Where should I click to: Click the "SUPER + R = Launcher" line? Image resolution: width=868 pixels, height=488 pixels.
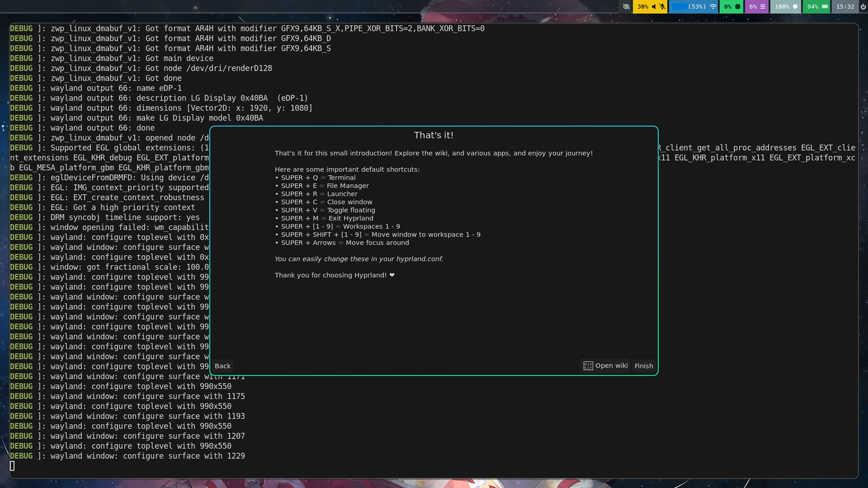[316, 194]
